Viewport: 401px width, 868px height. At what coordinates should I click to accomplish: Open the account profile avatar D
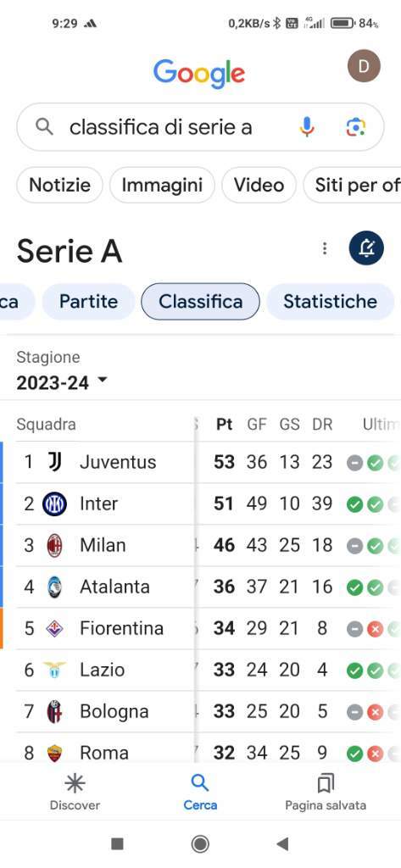[364, 66]
